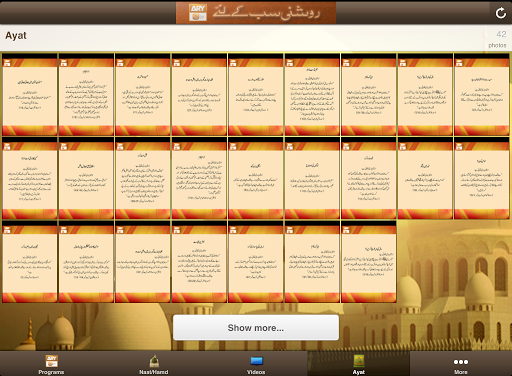Open the Programs tab icon
512x376 pixels.
(x=51, y=361)
